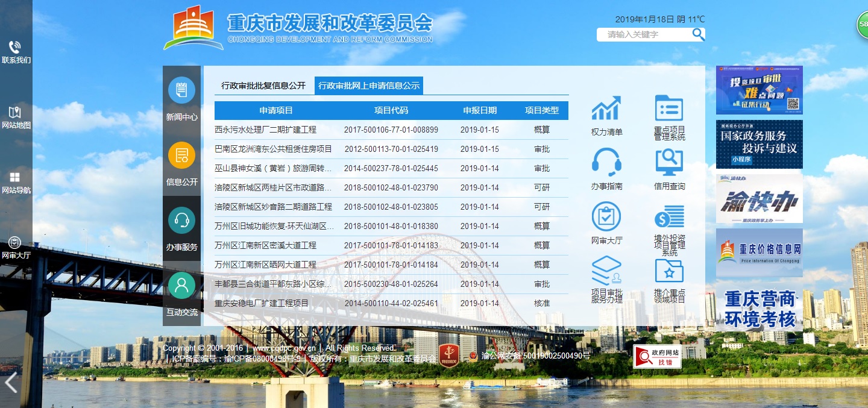Click the 推介重点领域项目 star folder icon
Screen dimensions: 868x408
[x=669, y=271]
